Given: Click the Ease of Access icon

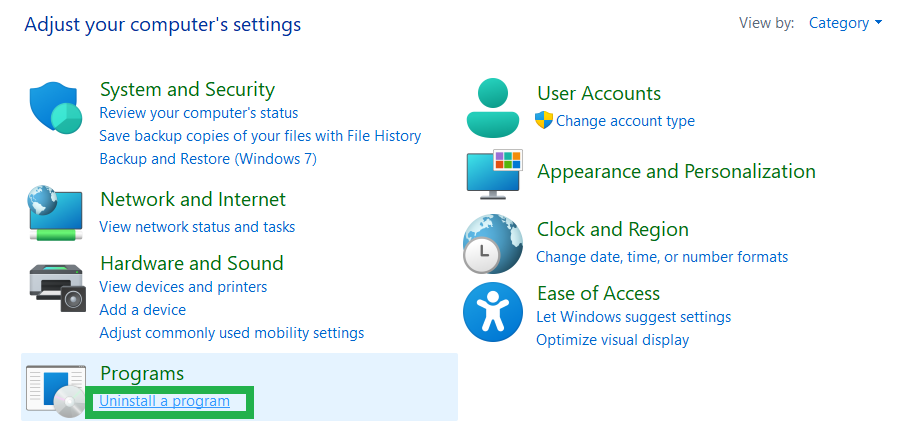Looking at the screenshot, I should 492,312.
